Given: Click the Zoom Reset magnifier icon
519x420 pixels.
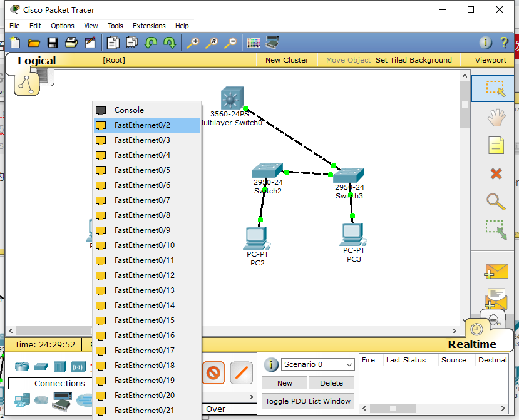Looking at the screenshot, I should [x=212, y=43].
